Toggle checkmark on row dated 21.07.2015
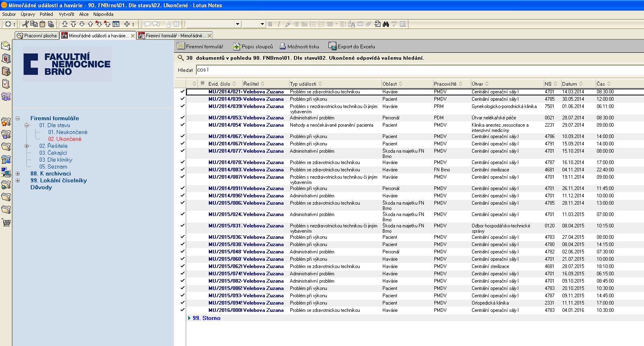Screen dimensions: 644x346 pyautogui.click(x=182, y=259)
